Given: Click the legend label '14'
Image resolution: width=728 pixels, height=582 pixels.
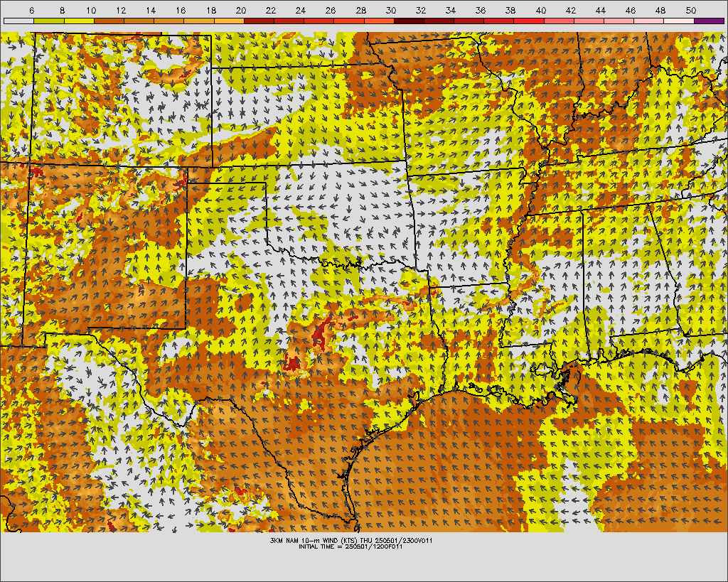Looking at the screenshot, I should coord(151,10).
